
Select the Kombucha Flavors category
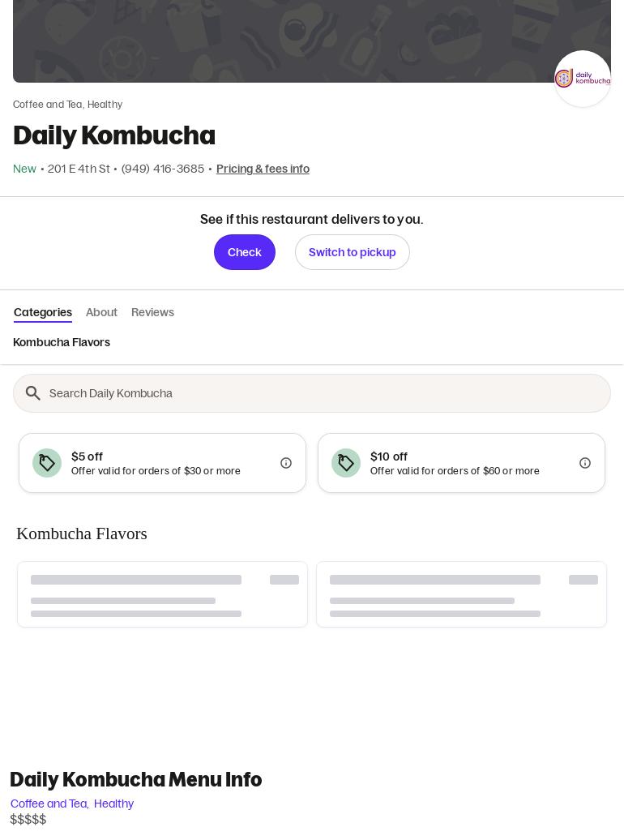62,342
